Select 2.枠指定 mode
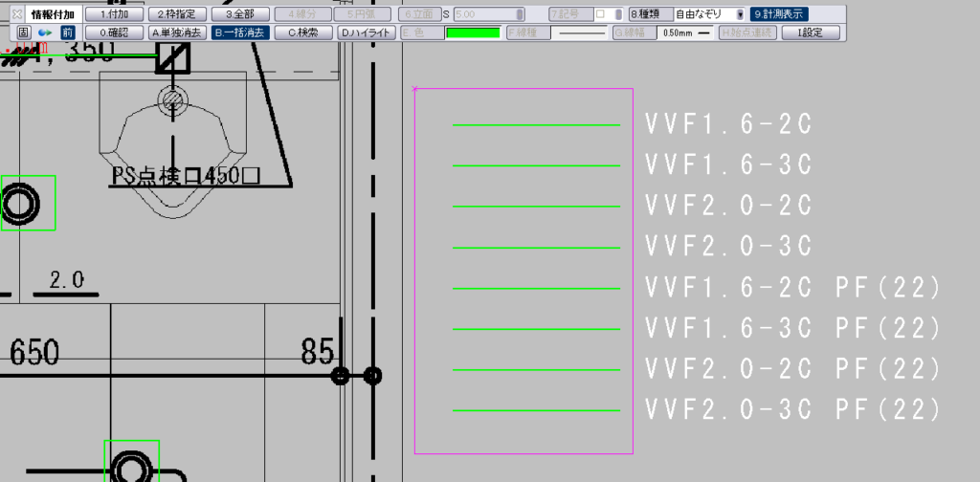Image resolution: width=980 pixels, height=482 pixels. tap(176, 14)
